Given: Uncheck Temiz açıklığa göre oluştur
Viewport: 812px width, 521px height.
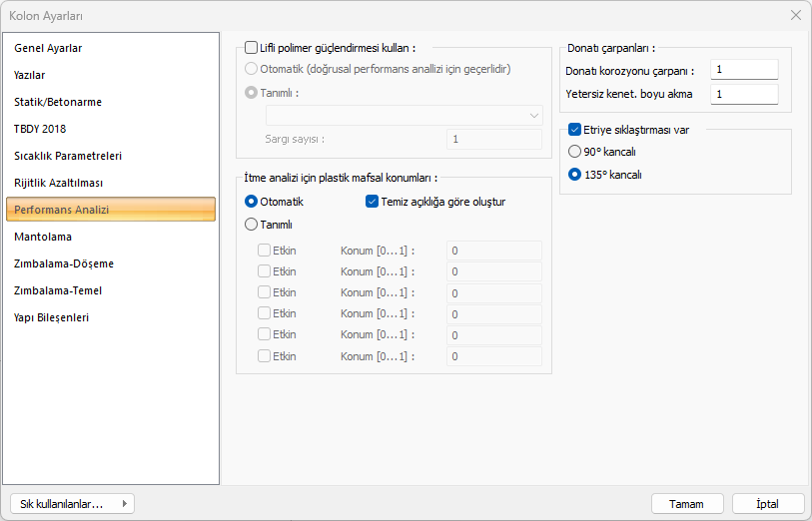Looking at the screenshot, I should pos(373,202).
